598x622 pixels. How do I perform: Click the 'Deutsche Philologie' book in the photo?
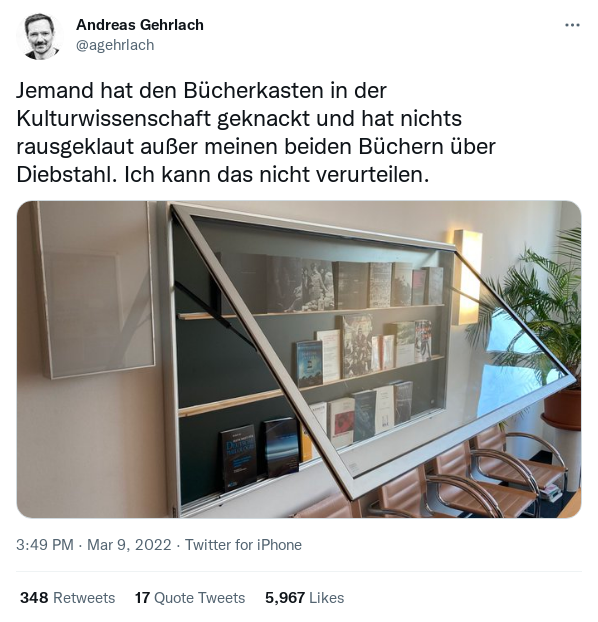point(238,458)
